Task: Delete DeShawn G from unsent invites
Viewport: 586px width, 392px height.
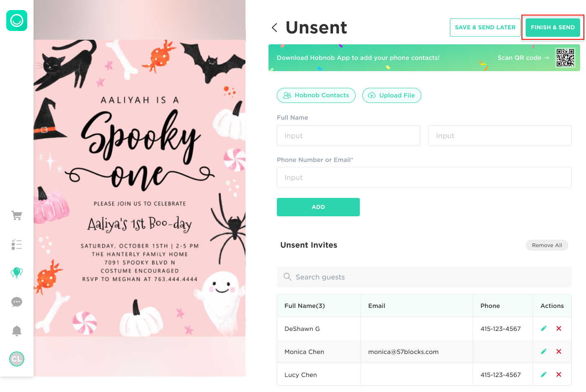Action: (559, 328)
